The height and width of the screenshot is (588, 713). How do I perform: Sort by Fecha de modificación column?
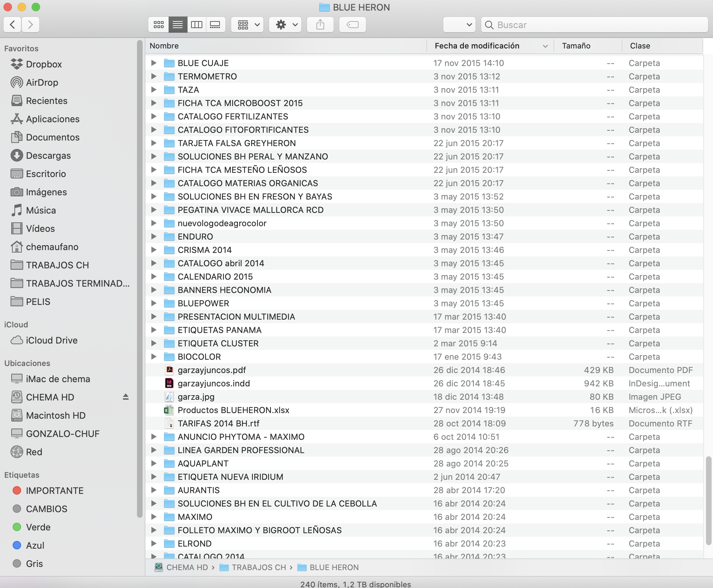477,46
